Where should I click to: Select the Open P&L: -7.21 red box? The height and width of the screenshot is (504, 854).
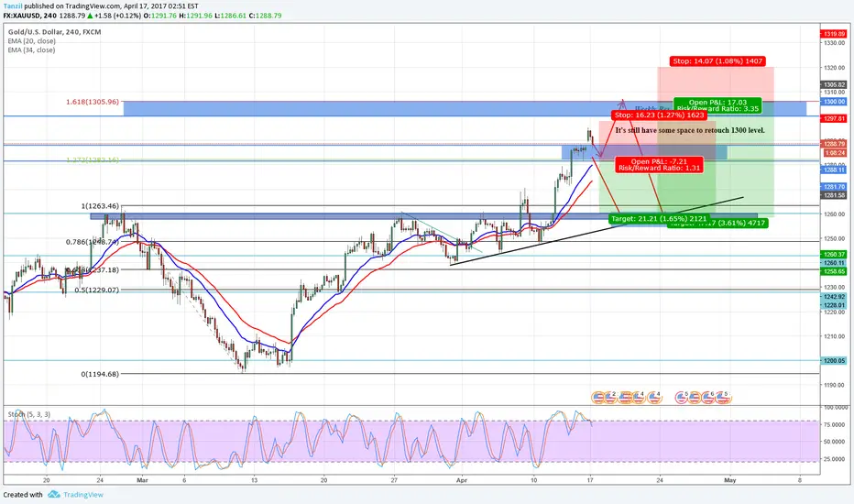coord(659,165)
